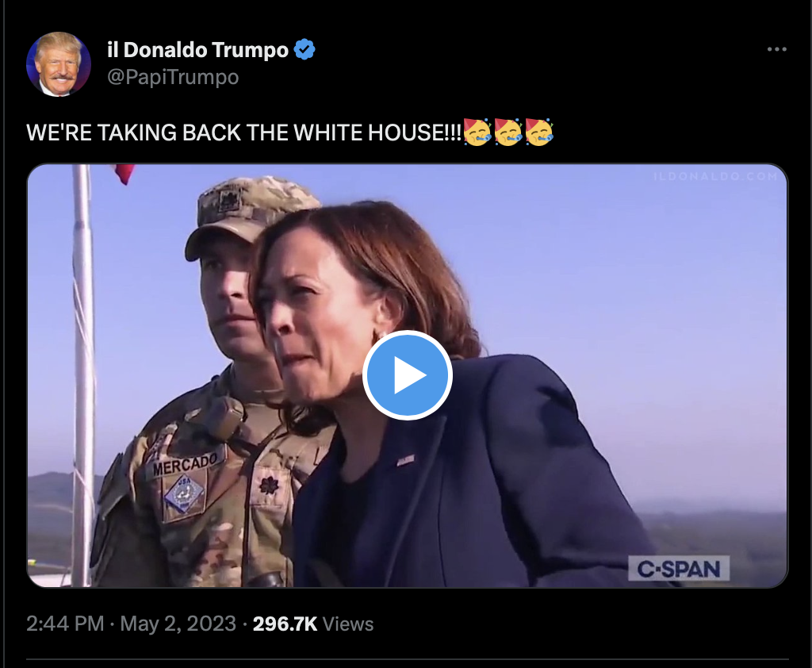Click the May 2, 2023 date
812x668 pixels.
tap(178, 624)
